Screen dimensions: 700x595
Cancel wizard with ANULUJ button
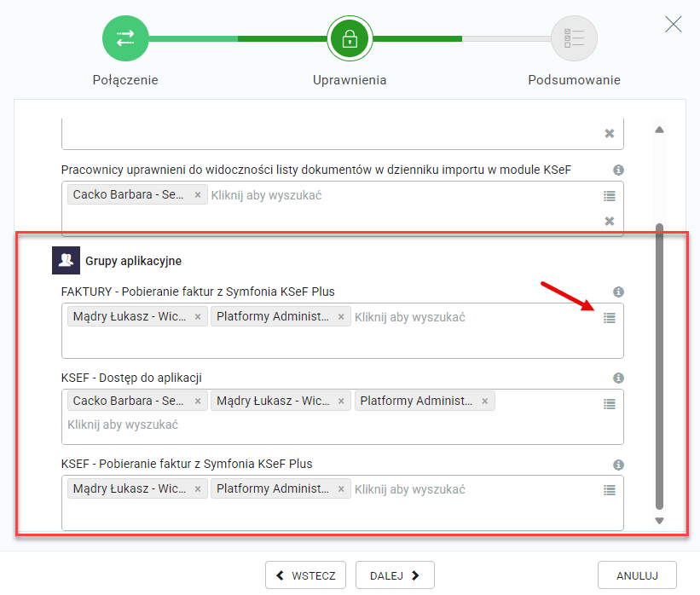(637, 575)
